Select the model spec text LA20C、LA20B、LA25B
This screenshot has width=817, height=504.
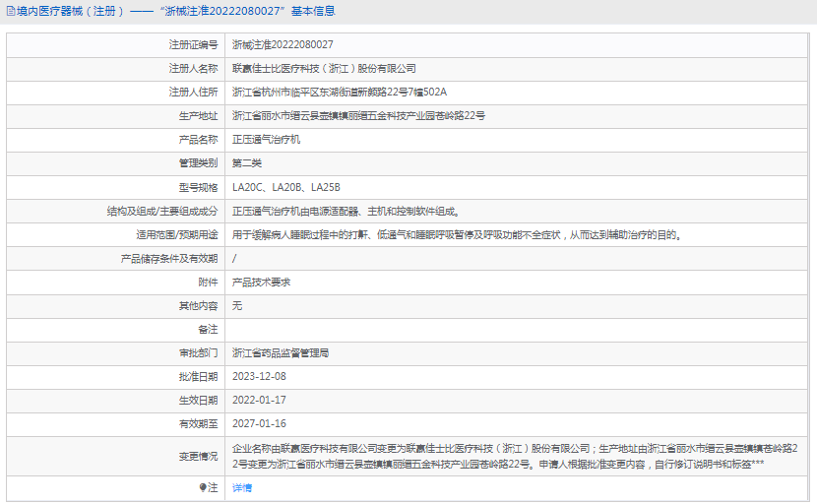click(x=286, y=187)
